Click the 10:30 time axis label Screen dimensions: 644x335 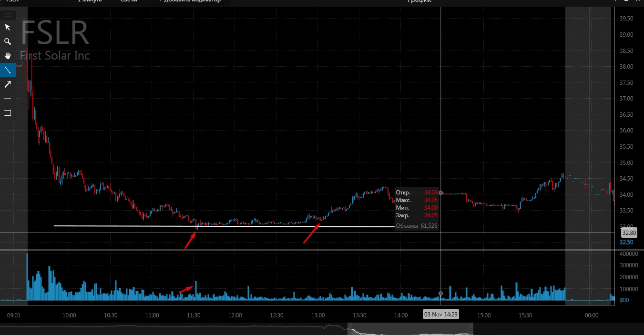point(111,315)
